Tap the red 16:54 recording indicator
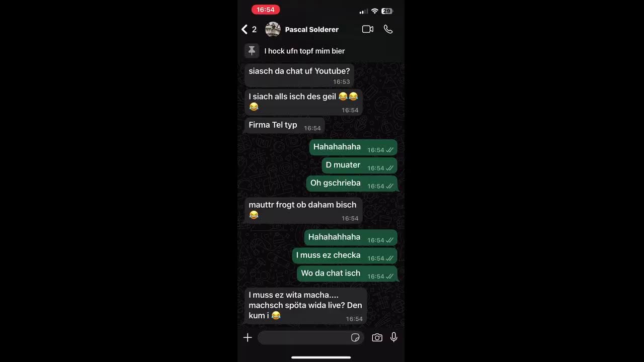Image resolution: width=644 pixels, height=362 pixels. (266, 10)
